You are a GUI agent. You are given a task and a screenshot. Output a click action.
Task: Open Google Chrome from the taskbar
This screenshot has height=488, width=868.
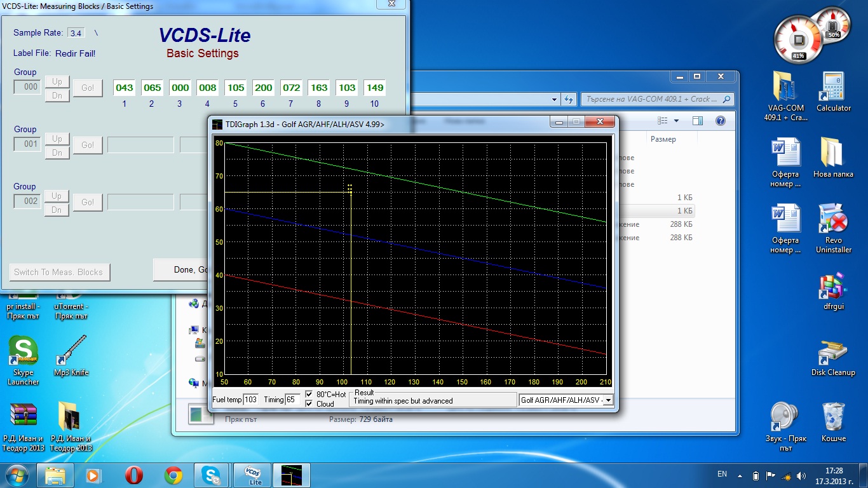coord(173,475)
